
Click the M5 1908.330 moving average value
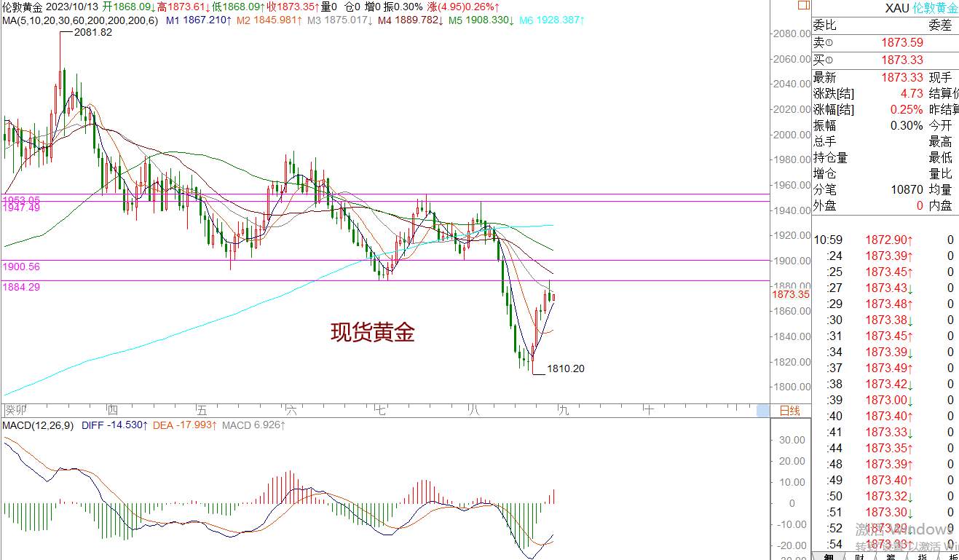click(481, 20)
